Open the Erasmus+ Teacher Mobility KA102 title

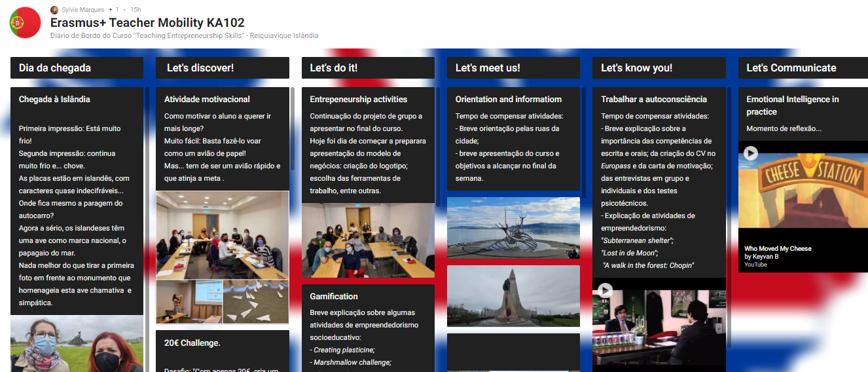tap(147, 22)
